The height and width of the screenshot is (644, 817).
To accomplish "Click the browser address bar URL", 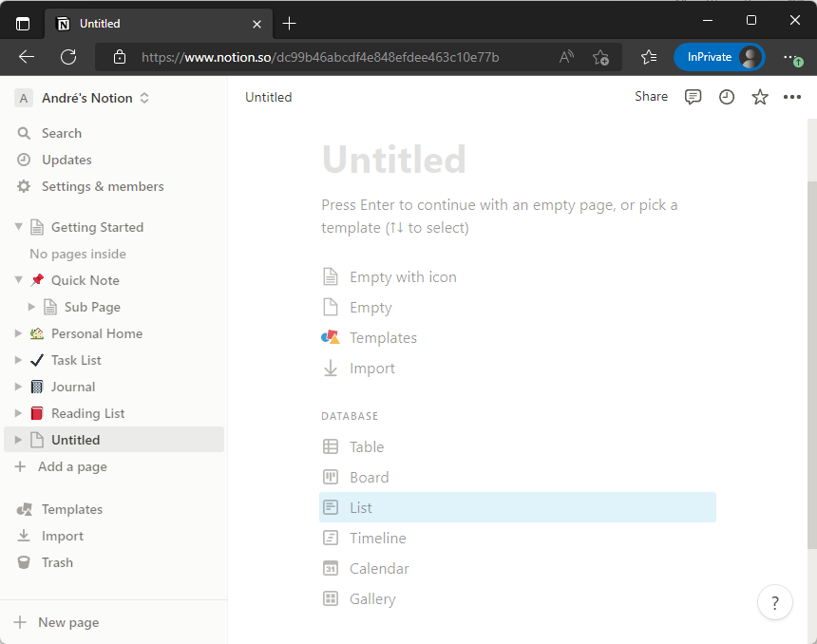I will coord(320,57).
